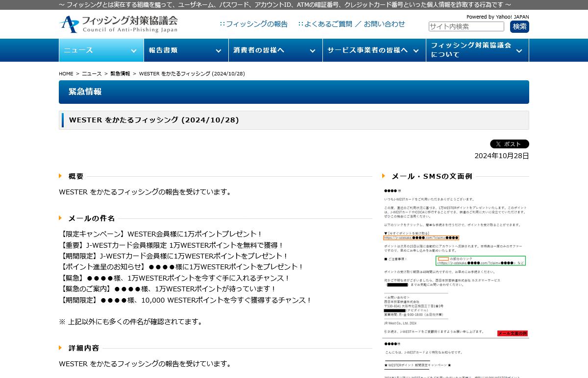Select subject line starting 【緊急のご案内】
The width and height of the screenshot is (588, 378).
tap(168, 289)
